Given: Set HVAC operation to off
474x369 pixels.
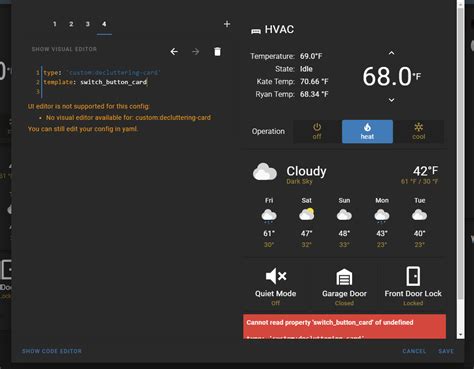Looking at the screenshot, I should (317, 131).
